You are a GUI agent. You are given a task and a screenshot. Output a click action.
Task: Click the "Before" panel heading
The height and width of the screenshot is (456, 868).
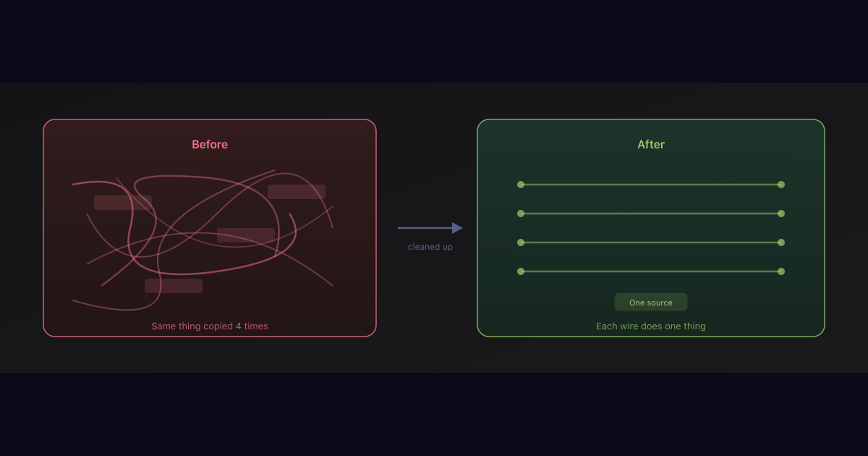point(210,145)
